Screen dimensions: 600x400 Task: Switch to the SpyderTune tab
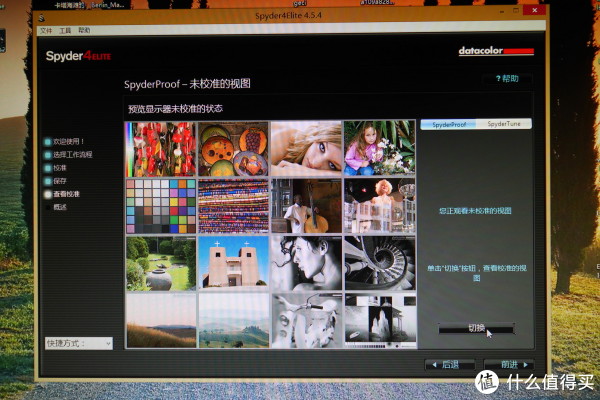504,124
